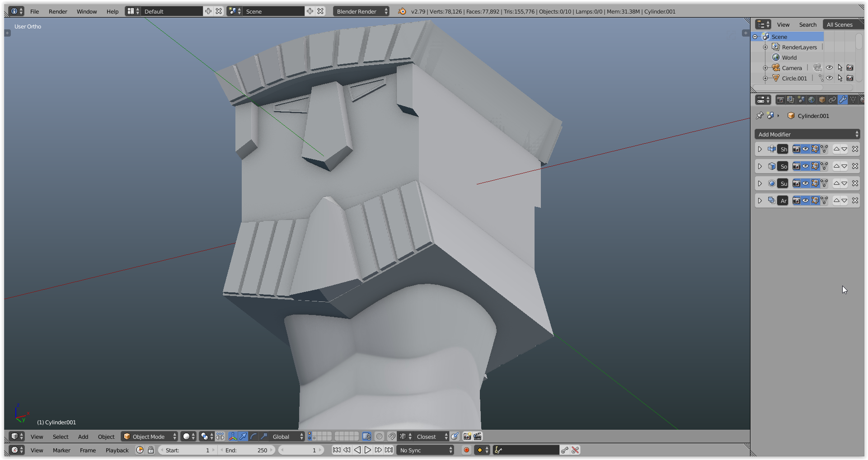This screenshot has height=460, width=868.
Task: Click the All Scenes button in outliner
Action: (x=840, y=24)
